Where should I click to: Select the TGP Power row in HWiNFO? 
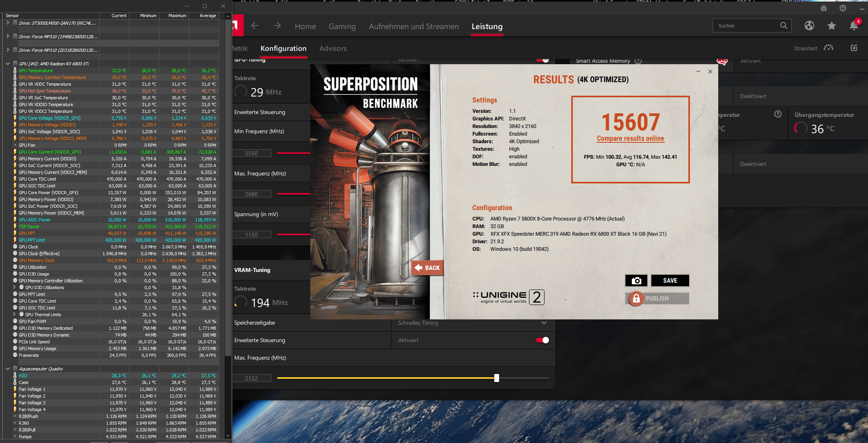[x=111, y=226]
